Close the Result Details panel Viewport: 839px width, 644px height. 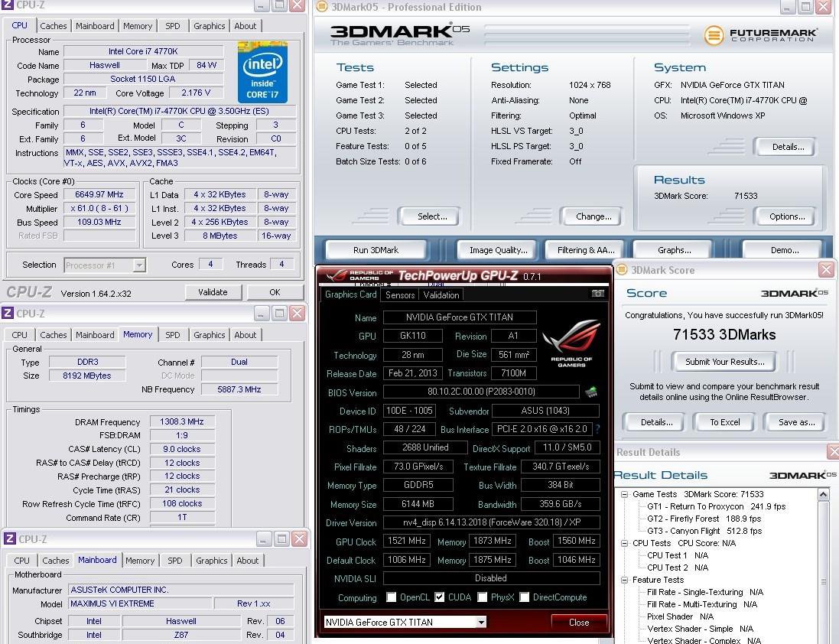833,452
